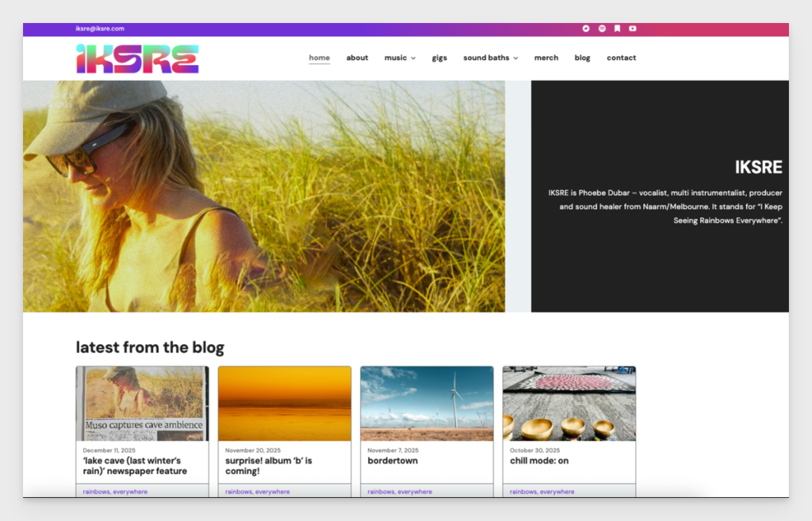Expand the sound baths submenu
This screenshot has height=521, width=812.
pos(490,58)
